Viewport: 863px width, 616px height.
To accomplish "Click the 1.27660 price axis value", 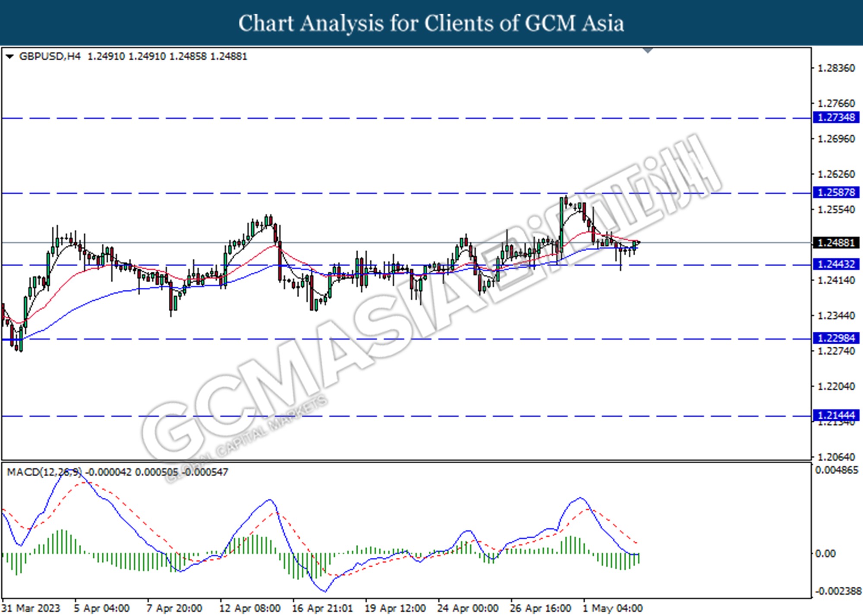I will pyautogui.click(x=836, y=104).
